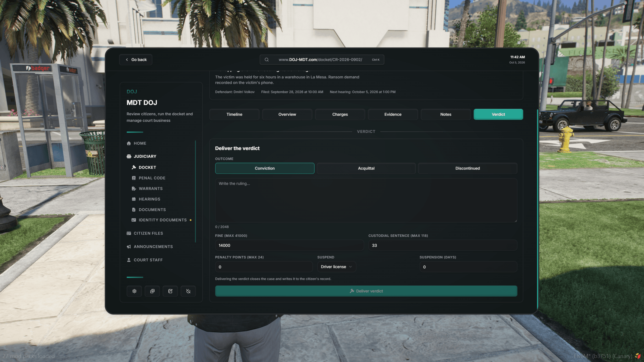Open the Warrants menu label
The image size is (644, 362).
click(151, 189)
